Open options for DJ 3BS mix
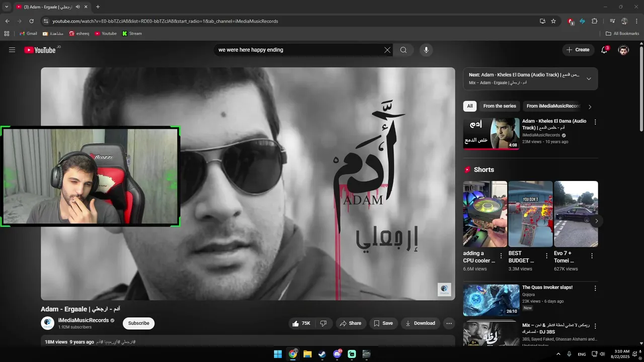The height and width of the screenshot is (362, 644). pyautogui.click(x=595, y=326)
